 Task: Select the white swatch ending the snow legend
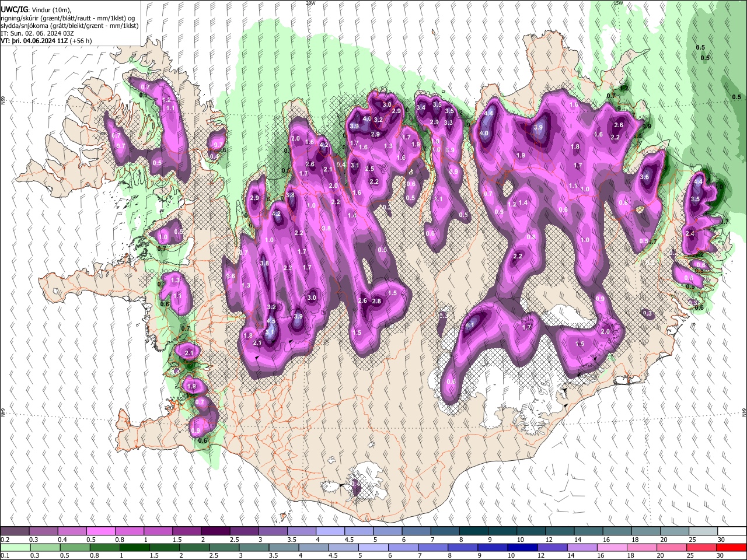coord(732,531)
